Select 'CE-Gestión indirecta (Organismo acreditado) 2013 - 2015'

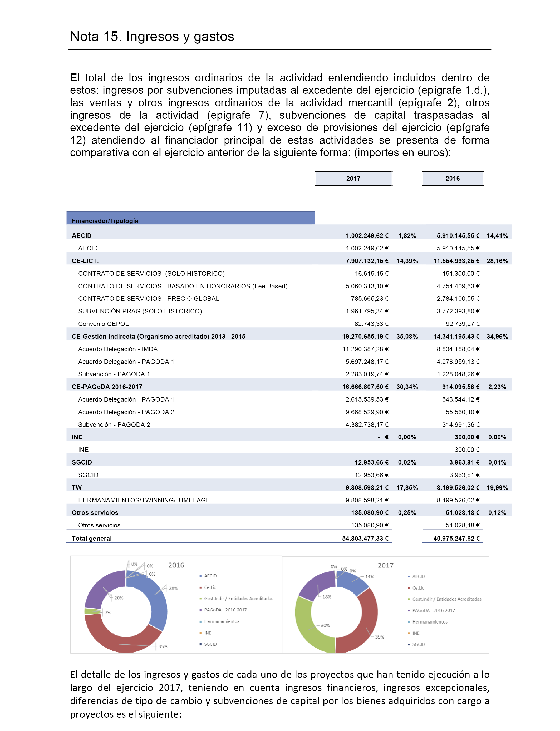tap(159, 337)
